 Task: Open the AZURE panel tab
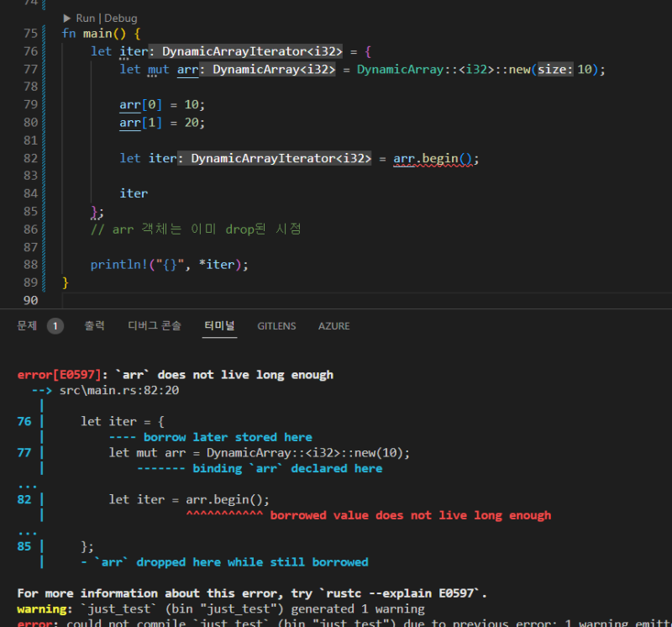pyautogui.click(x=333, y=326)
